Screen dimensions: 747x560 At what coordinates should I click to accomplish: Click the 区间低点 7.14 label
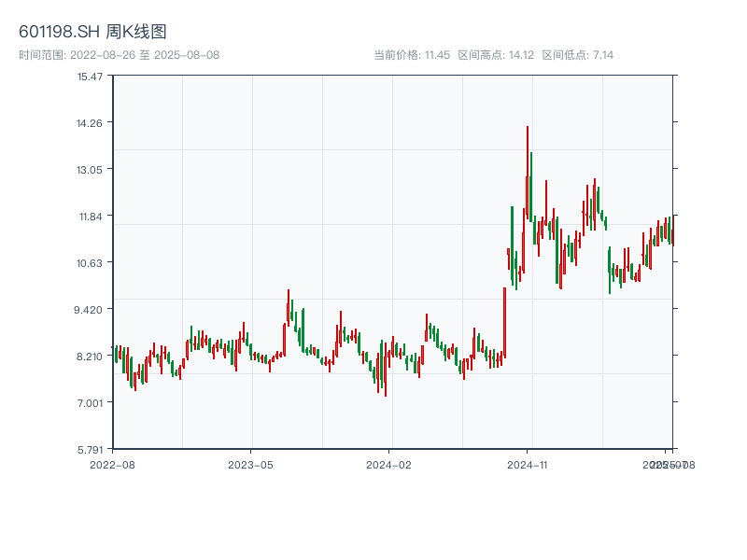pos(577,55)
